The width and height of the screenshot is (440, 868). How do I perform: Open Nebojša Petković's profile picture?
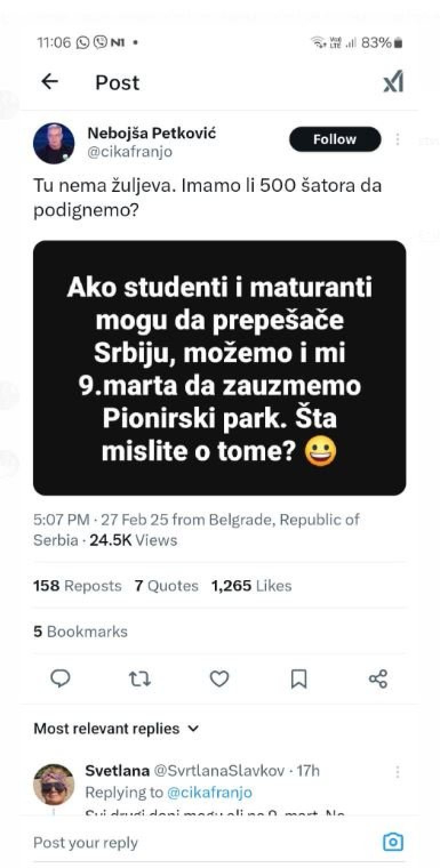tap(56, 143)
